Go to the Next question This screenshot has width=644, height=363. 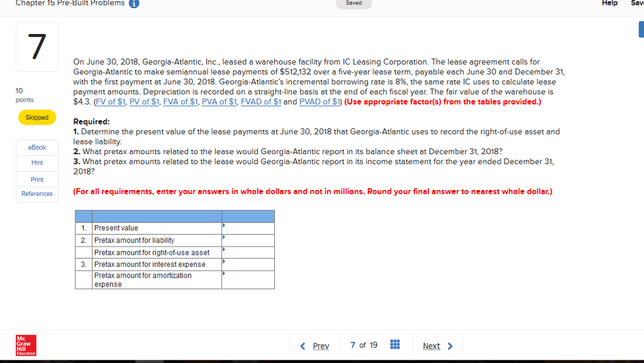[431, 346]
